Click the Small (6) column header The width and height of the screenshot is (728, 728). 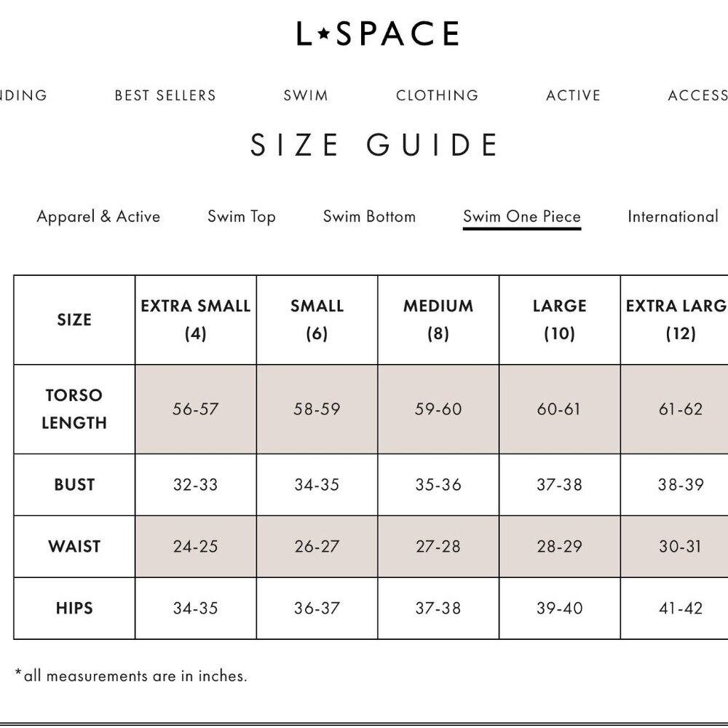[317, 320]
